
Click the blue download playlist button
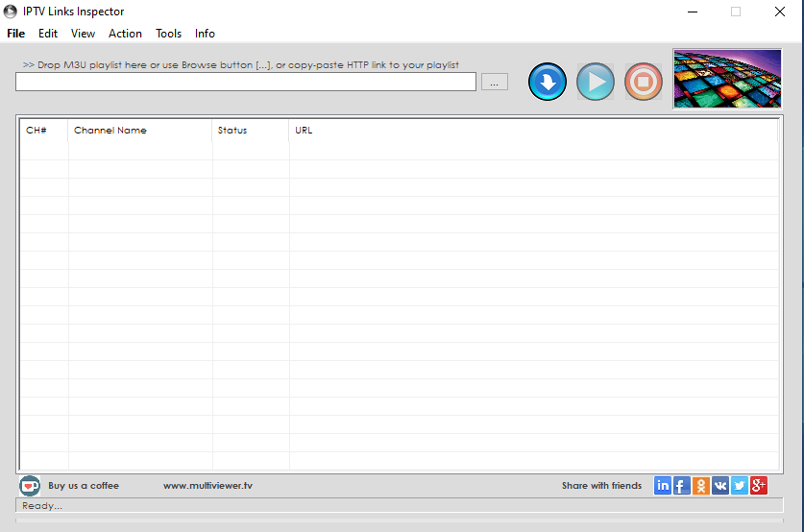(x=548, y=83)
